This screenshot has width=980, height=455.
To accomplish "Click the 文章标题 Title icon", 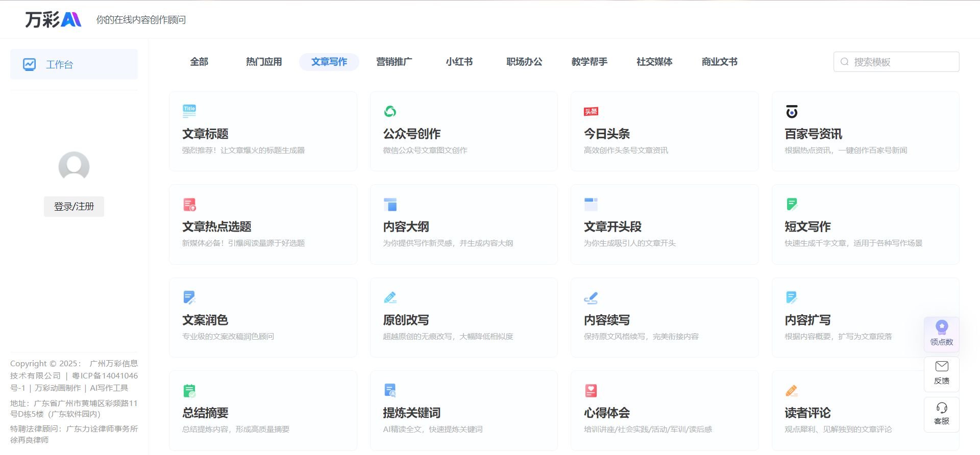I will click(189, 111).
